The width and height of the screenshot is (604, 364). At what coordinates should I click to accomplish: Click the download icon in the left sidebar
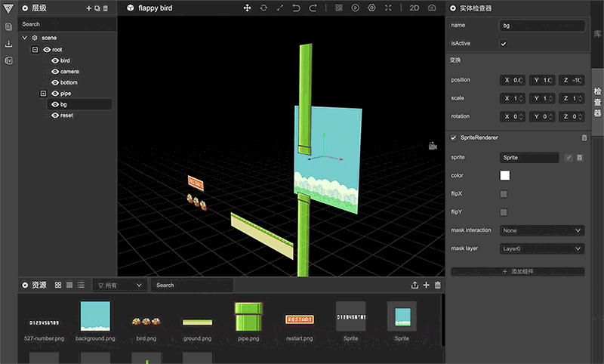click(x=8, y=44)
